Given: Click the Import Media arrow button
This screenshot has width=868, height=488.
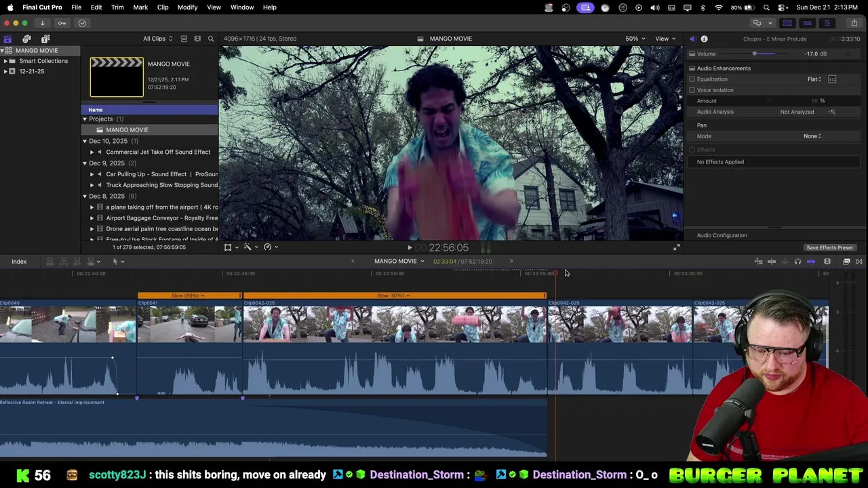Looking at the screenshot, I should tap(42, 23).
